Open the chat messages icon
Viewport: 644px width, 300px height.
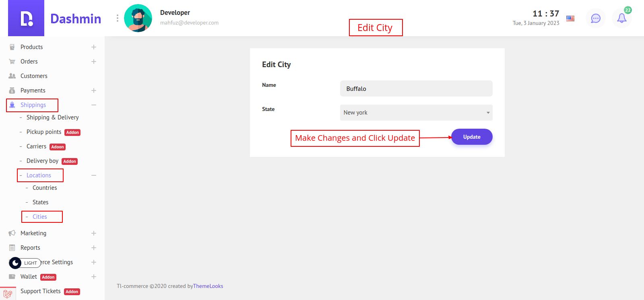click(595, 18)
